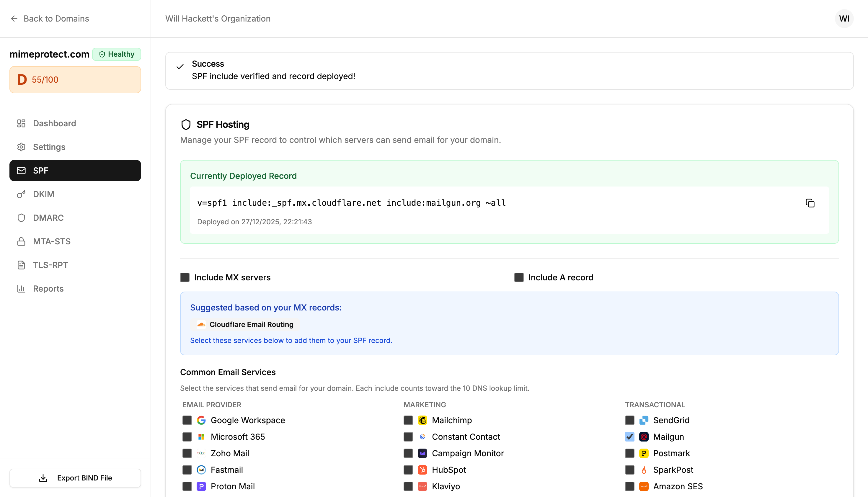The image size is (868, 497).
Task: Select the SendGrid checkbox
Action: (x=629, y=420)
